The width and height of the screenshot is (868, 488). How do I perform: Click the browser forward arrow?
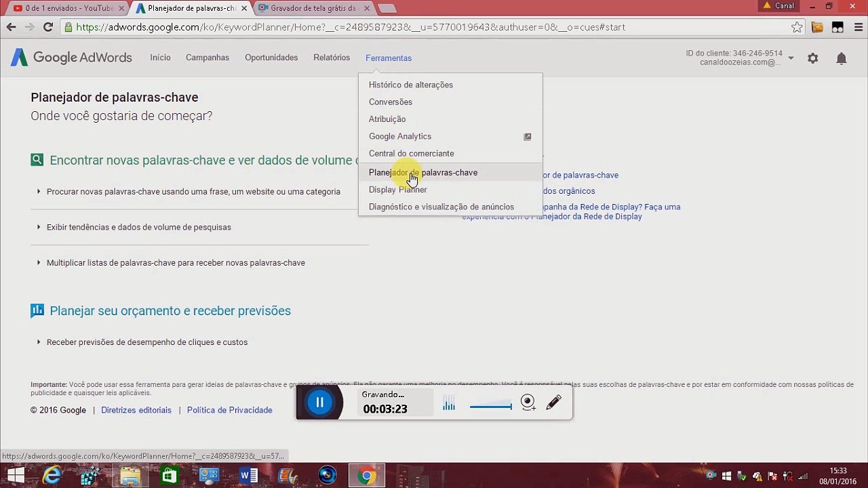click(29, 27)
